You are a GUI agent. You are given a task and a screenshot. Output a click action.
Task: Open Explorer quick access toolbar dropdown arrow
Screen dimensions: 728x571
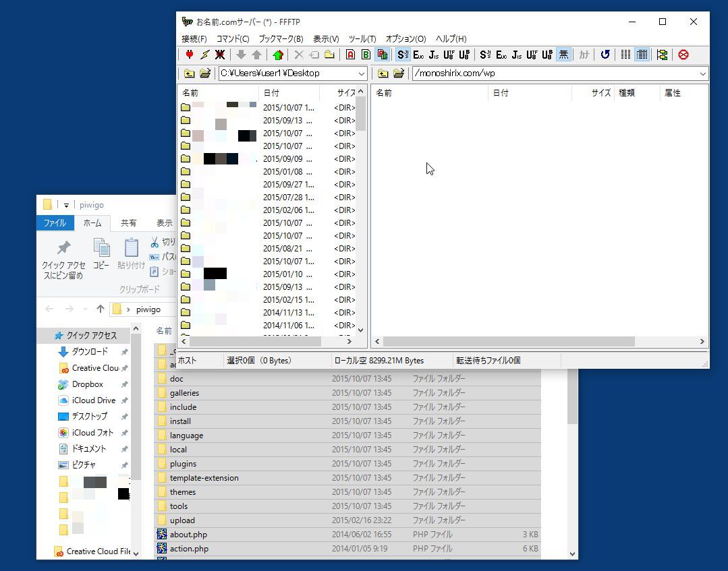pos(66,205)
